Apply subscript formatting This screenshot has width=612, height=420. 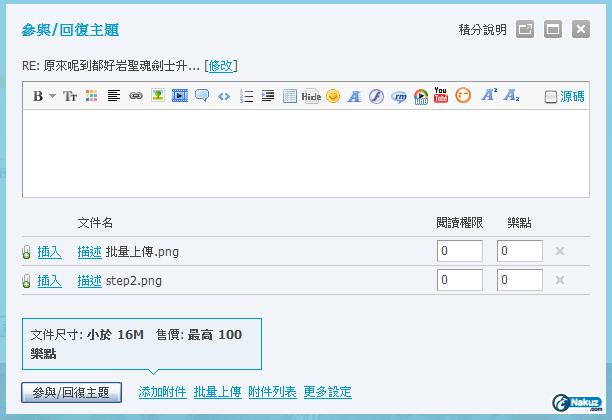pos(511,96)
